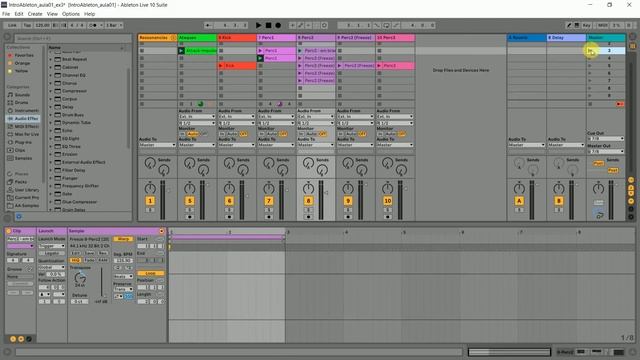This screenshot has width=640, height=360.
Task: Open Launch Mode Trigger dropdown
Action: [51, 246]
